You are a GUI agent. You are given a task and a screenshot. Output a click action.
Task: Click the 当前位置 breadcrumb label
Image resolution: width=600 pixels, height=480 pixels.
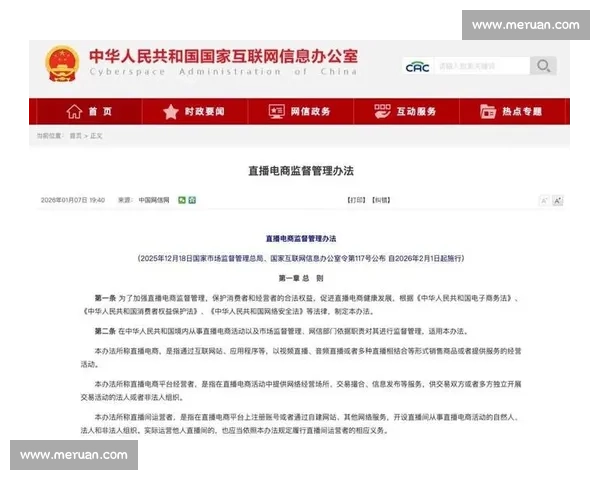pyautogui.click(x=50, y=136)
